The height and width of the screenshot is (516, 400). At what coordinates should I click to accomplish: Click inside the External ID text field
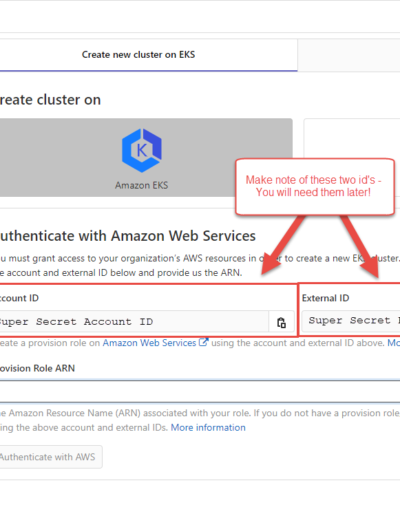coord(351,321)
